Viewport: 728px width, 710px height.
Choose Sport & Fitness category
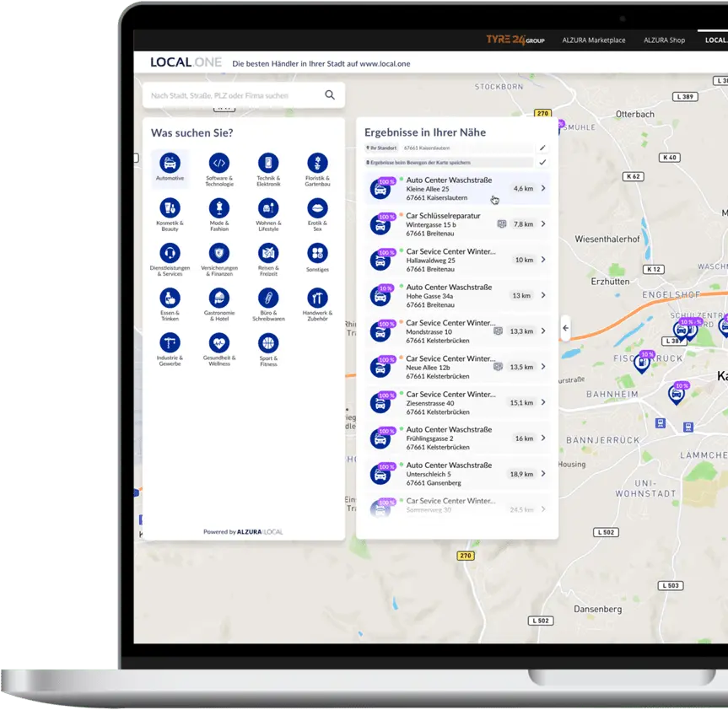tap(268, 343)
